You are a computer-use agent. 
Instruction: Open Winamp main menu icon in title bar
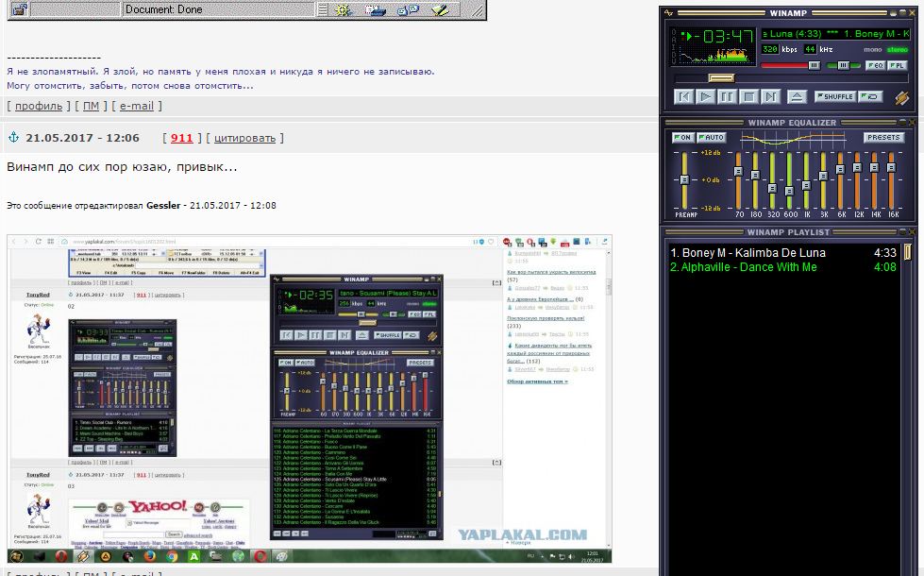click(x=668, y=12)
